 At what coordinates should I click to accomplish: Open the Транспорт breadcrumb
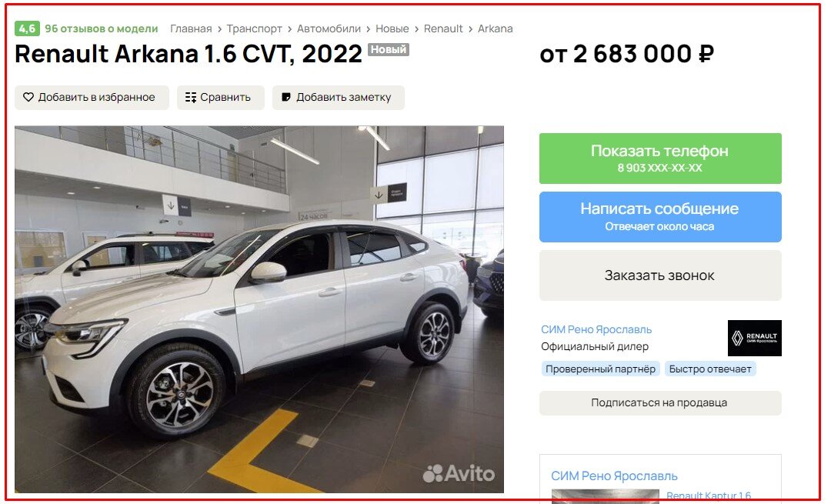click(255, 28)
